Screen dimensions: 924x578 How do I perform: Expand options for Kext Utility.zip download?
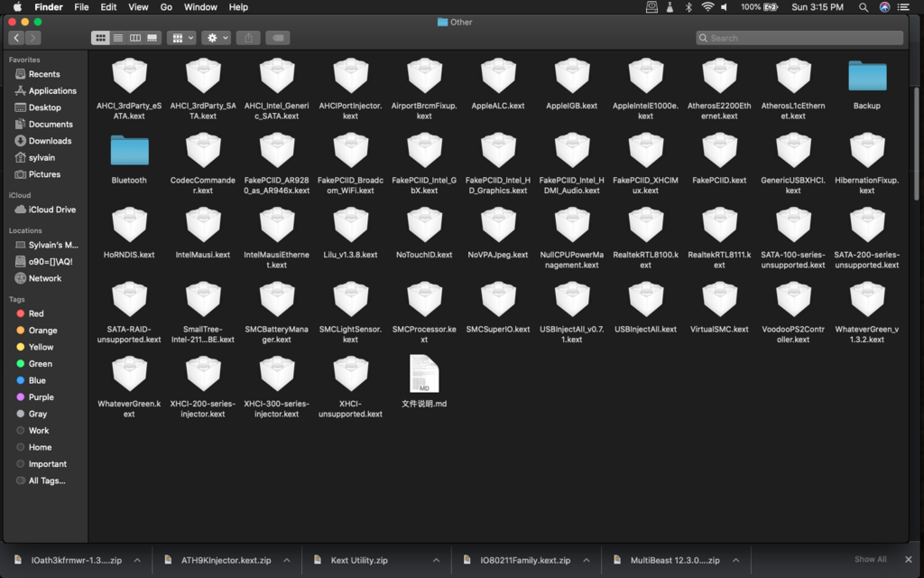(x=436, y=560)
